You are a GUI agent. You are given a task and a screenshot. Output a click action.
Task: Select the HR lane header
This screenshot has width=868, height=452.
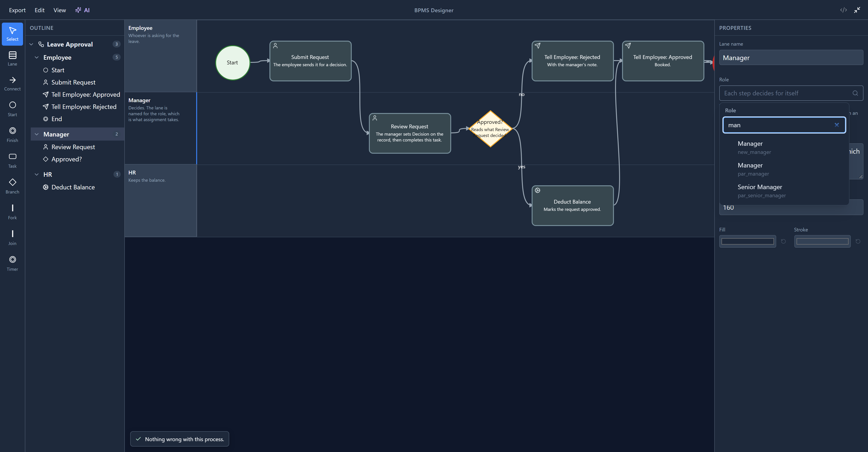point(161,200)
